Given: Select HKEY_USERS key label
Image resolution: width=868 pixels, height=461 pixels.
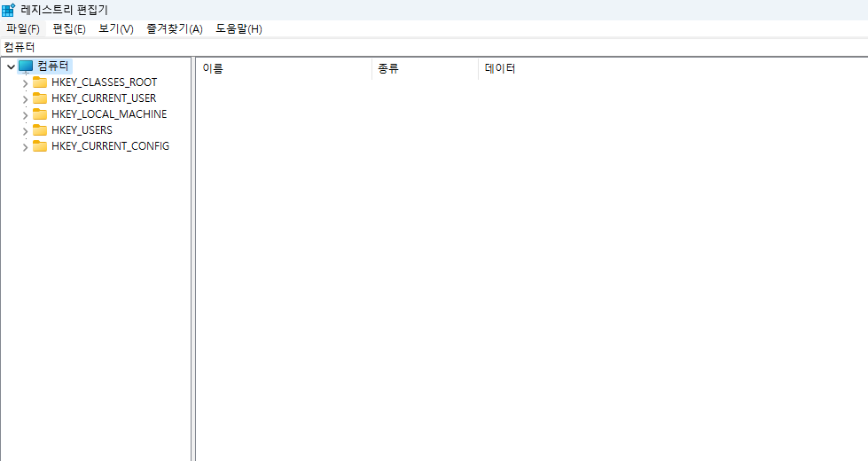Looking at the screenshot, I should pyautogui.click(x=82, y=130).
